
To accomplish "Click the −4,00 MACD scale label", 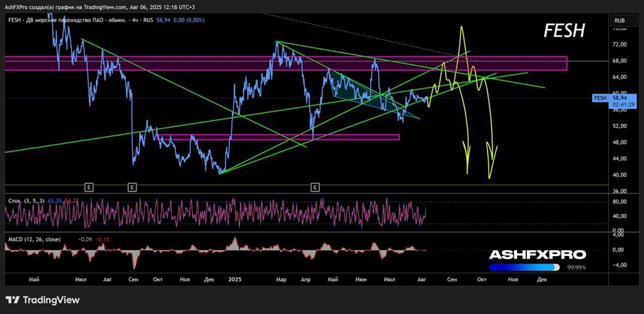I will click(x=620, y=265).
